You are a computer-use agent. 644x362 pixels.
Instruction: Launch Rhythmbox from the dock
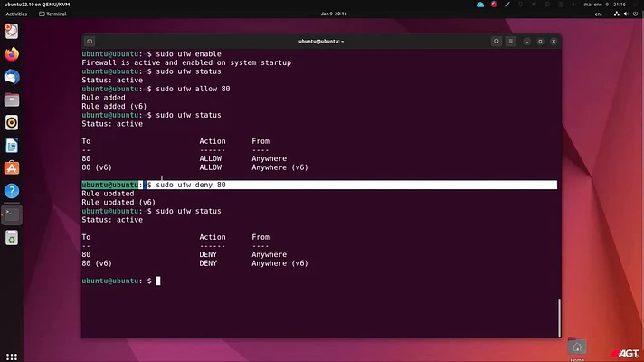pos(12,122)
